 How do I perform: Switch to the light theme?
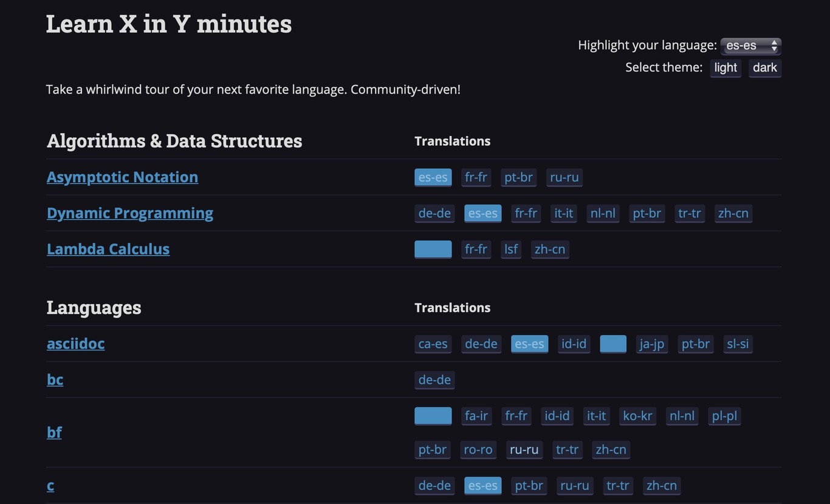[725, 67]
